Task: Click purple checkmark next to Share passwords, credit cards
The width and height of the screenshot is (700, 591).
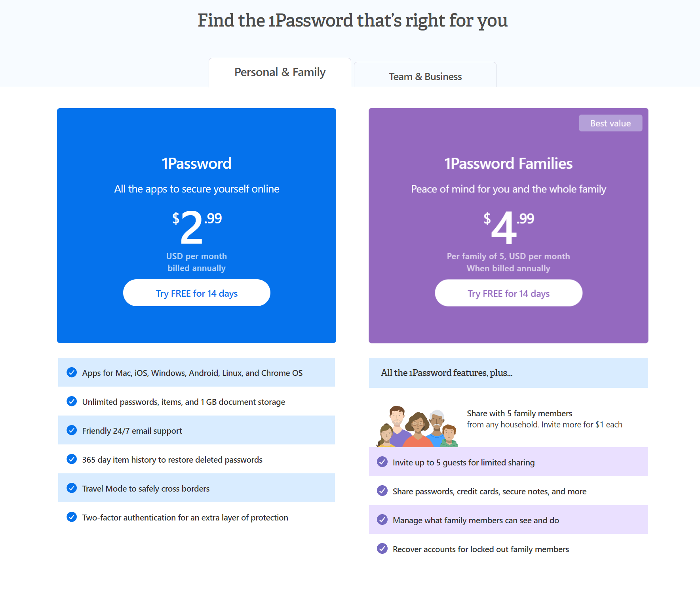Action: (x=382, y=491)
